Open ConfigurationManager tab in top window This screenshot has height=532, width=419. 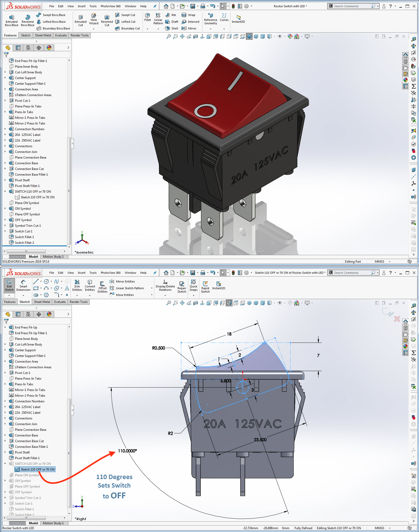coord(28,48)
